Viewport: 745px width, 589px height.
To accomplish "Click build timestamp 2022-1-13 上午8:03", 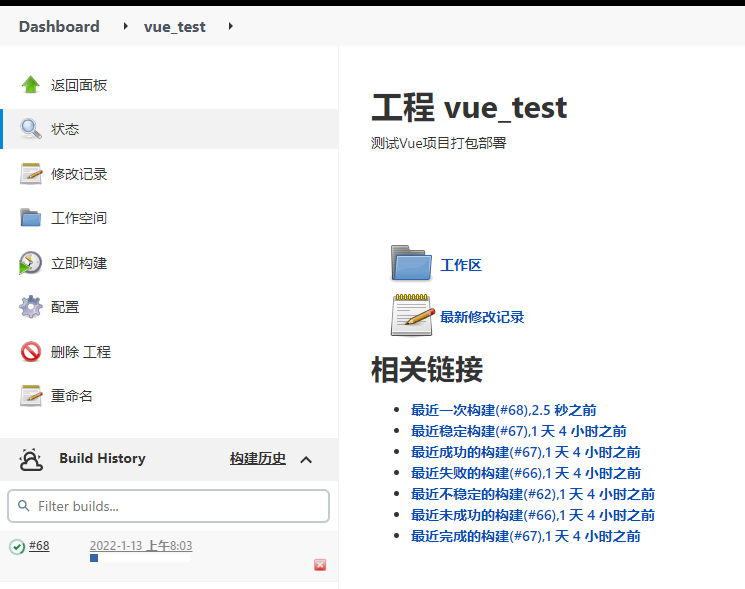I will click(x=141, y=546).
